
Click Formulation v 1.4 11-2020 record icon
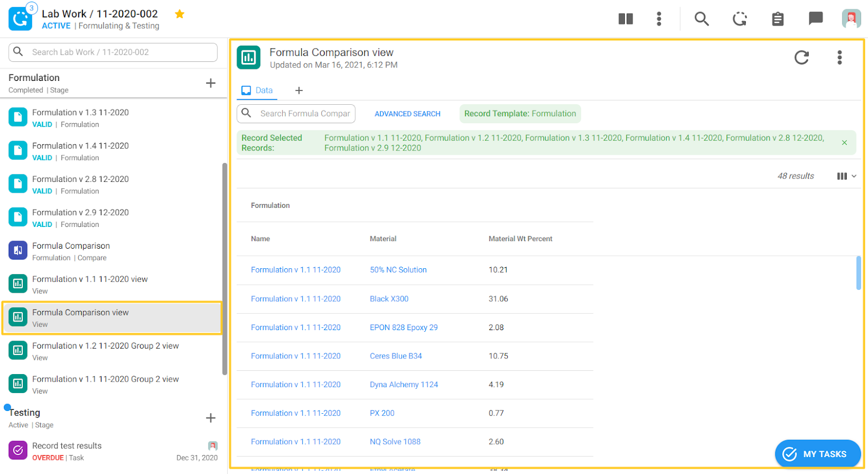[18, 151]
